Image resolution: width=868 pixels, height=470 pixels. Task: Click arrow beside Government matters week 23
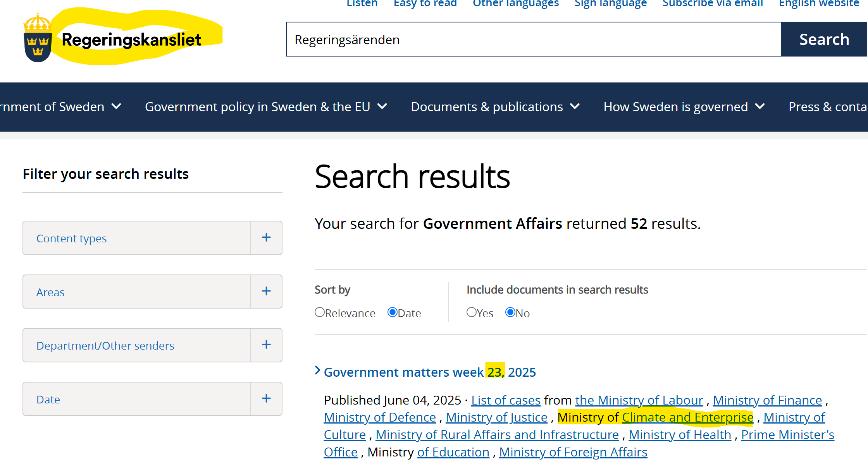pyautogui.click(x=318, y=371)
